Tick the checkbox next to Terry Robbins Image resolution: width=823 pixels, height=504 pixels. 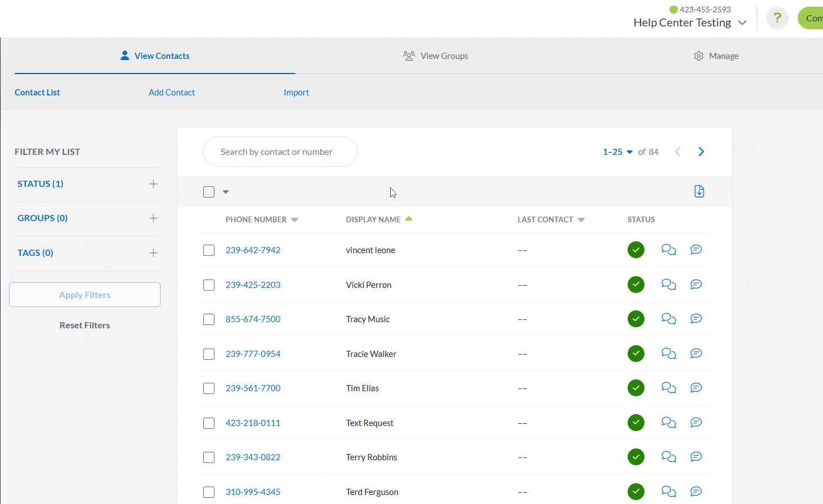click(x=209, y=457)
